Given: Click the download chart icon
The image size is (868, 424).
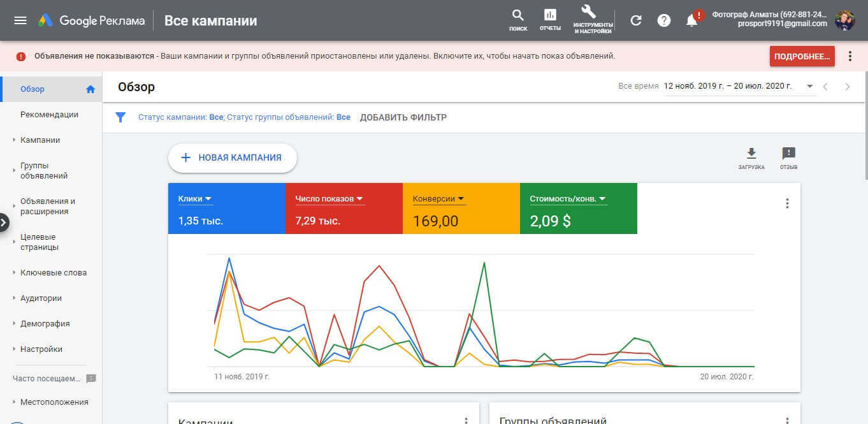Looking at the screenshot, I should click(751, 154).
